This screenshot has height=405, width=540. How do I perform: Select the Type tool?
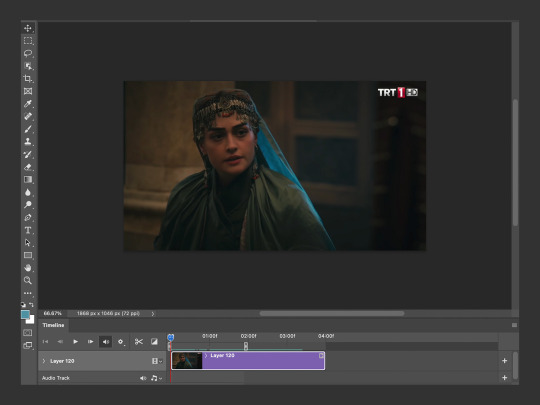coord(28,230)
